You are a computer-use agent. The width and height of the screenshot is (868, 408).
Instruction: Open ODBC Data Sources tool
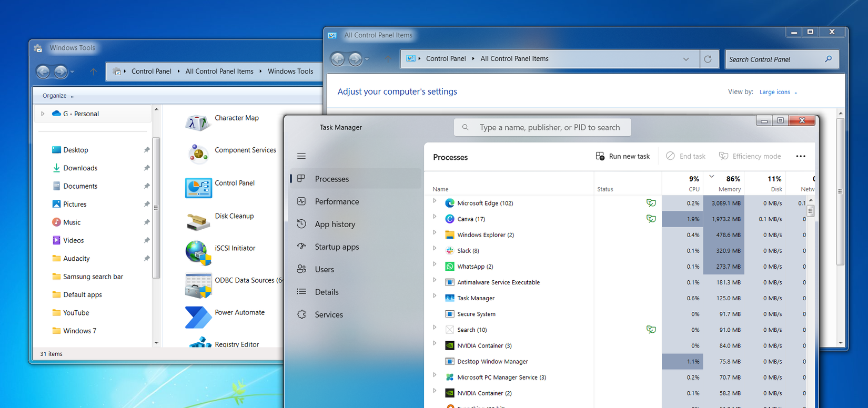pyautogui.click(x=234, y=284)
